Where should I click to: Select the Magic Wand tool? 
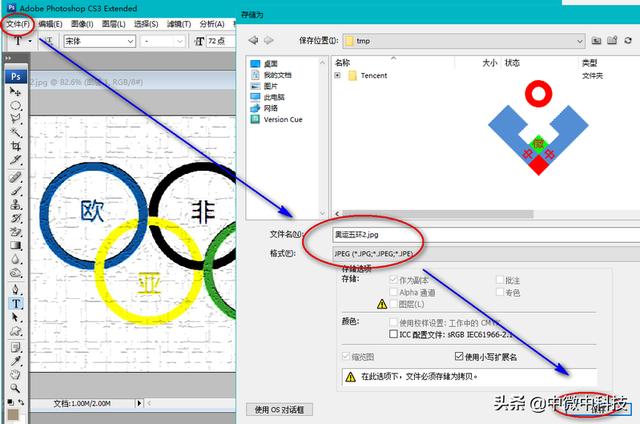16,132
